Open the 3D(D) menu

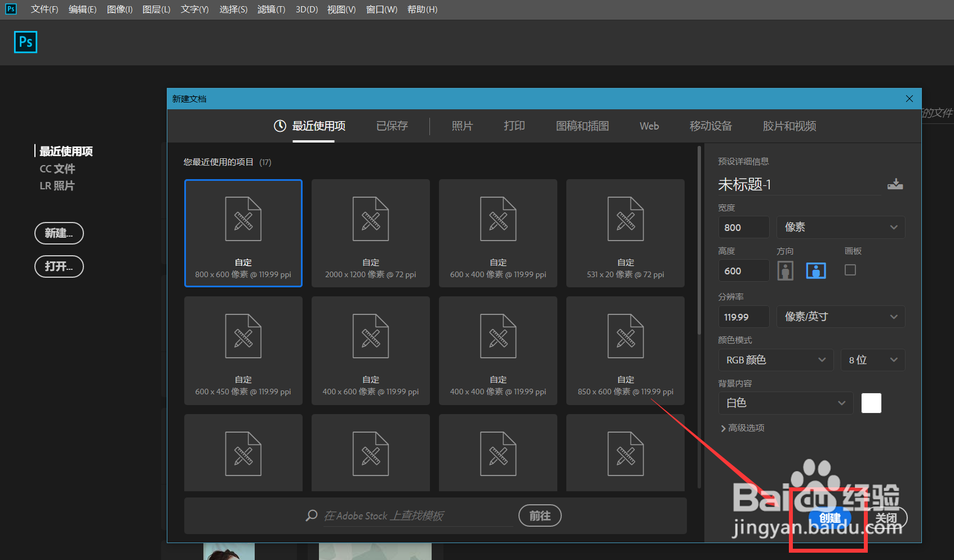[x=307, y=10]
